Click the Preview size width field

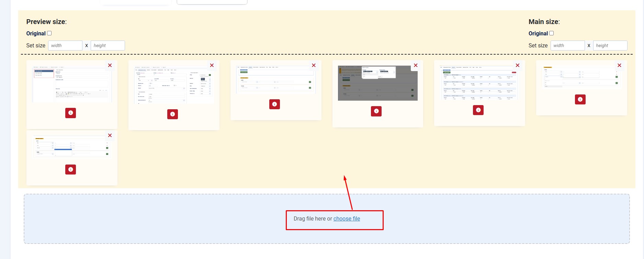pos(65,46)
